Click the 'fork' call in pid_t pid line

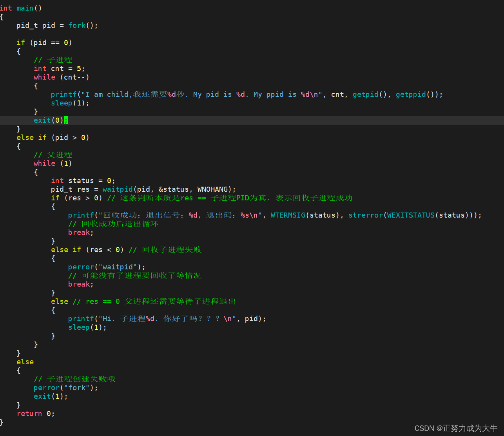coord(77,25)
